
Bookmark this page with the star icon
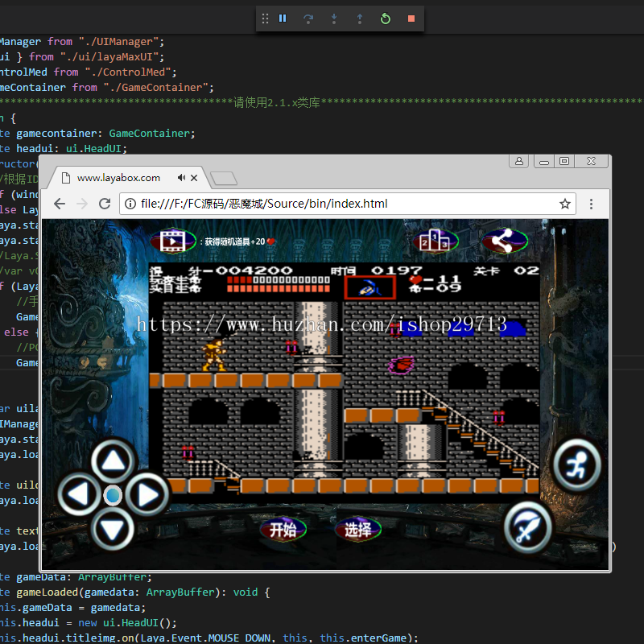(565, 204)
